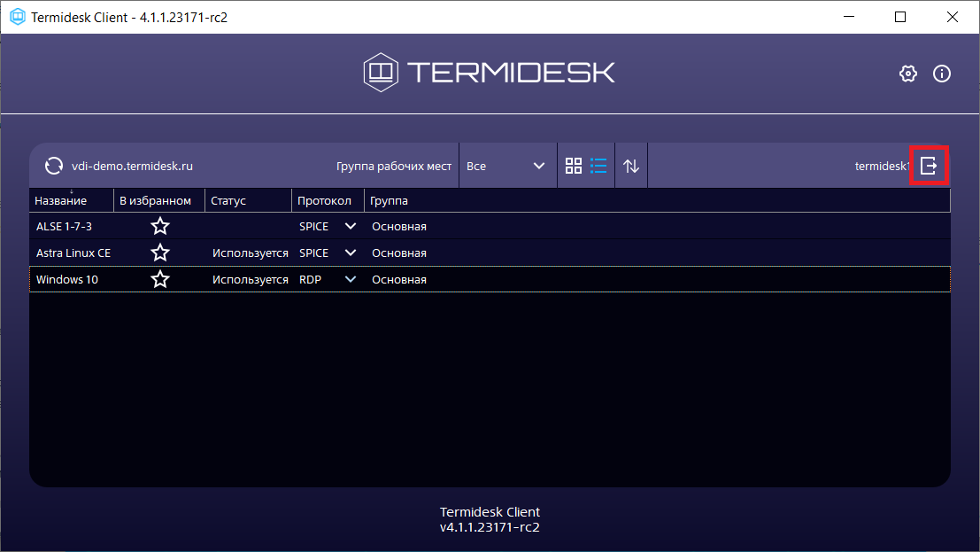Toggle favorite star for Windows 10

(160, 280)
